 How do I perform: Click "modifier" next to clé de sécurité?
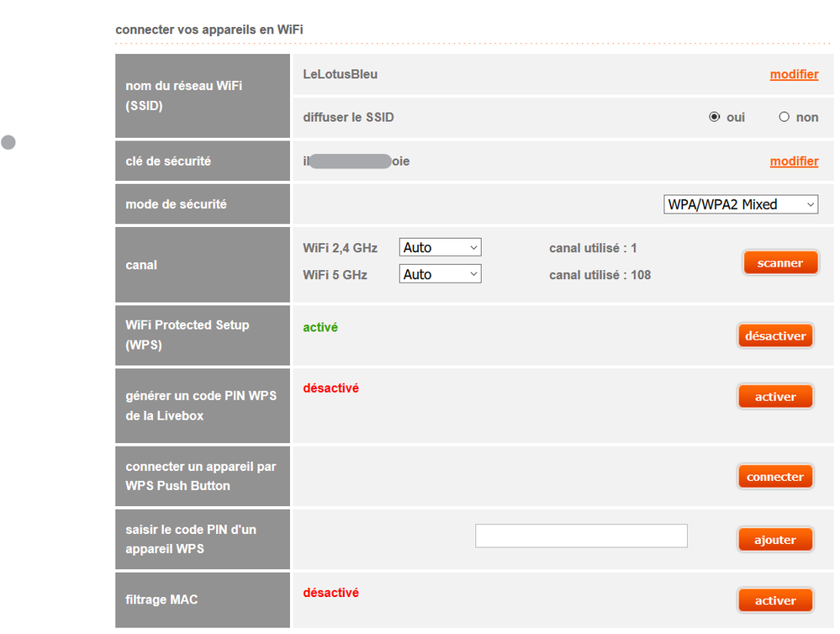coord(793,161)
